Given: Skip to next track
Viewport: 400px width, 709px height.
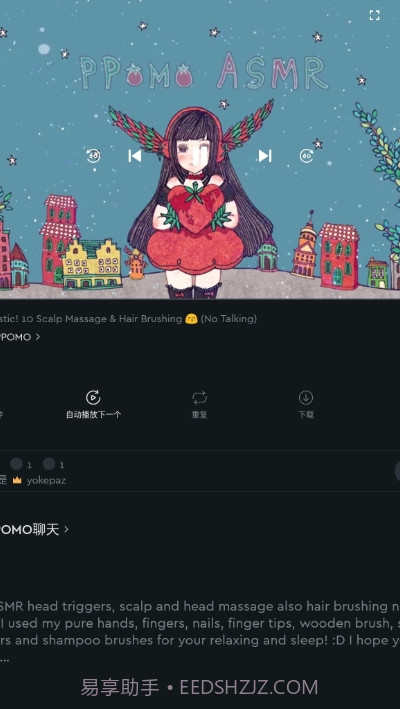Looking at the screenshot, I should tap(265, 156).
